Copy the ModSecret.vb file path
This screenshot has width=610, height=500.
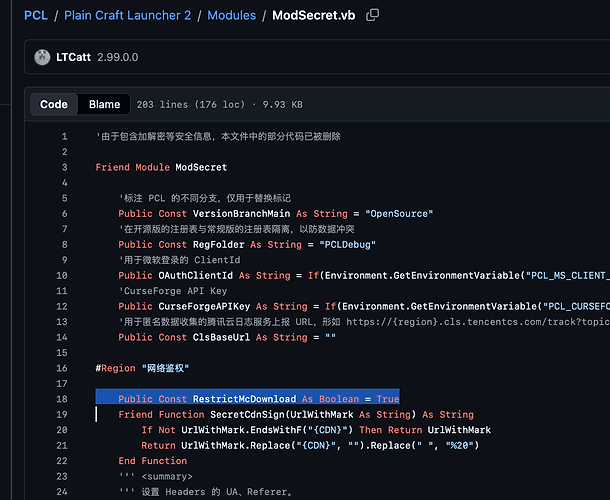(372, 15)
